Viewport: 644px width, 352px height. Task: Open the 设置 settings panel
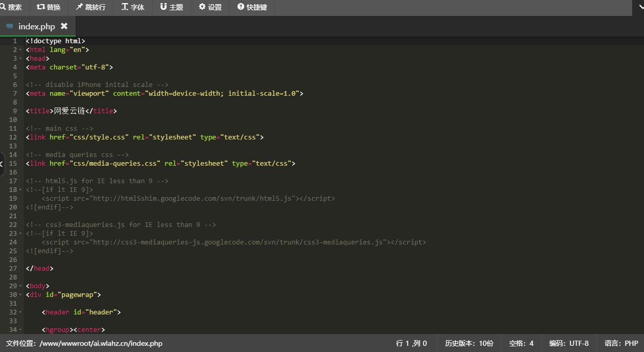pyautogui.click(x=210, y=7)
